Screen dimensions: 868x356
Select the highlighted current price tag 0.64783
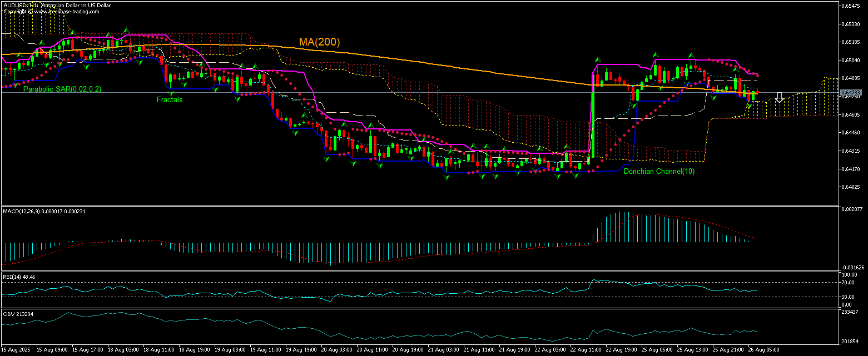(851, 93)
